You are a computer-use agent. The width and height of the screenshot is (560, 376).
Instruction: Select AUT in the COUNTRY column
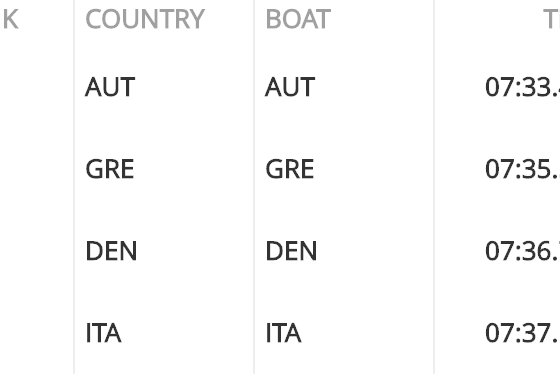tap(110, 87)
